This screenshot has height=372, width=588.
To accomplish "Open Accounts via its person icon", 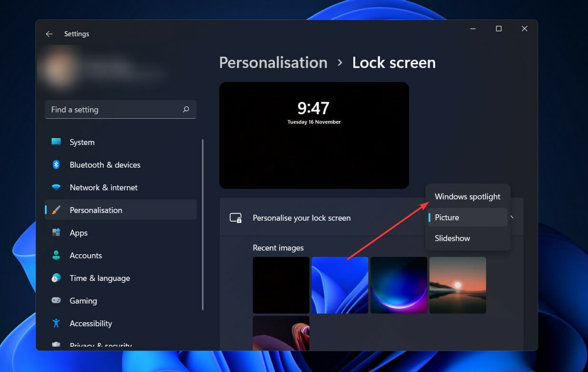I will tap(56, 255).
